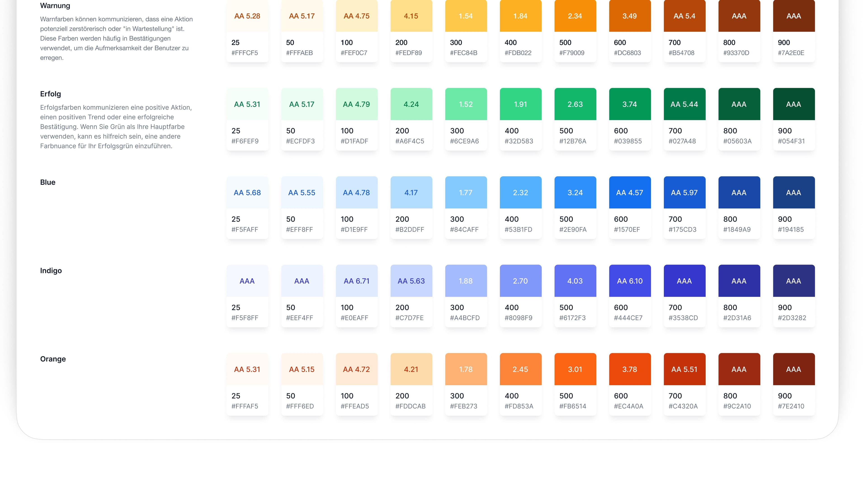Image resolution: width=868 pixels, height=488 pixels.
Task: Select the Erfolg 600 swatch #039855
Action: click(630, 104)
